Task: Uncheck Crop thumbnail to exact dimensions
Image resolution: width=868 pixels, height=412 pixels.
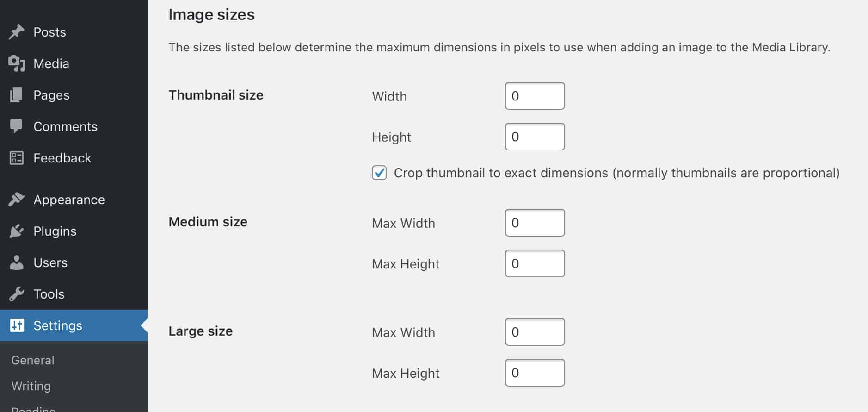Action: pos(379,173)
